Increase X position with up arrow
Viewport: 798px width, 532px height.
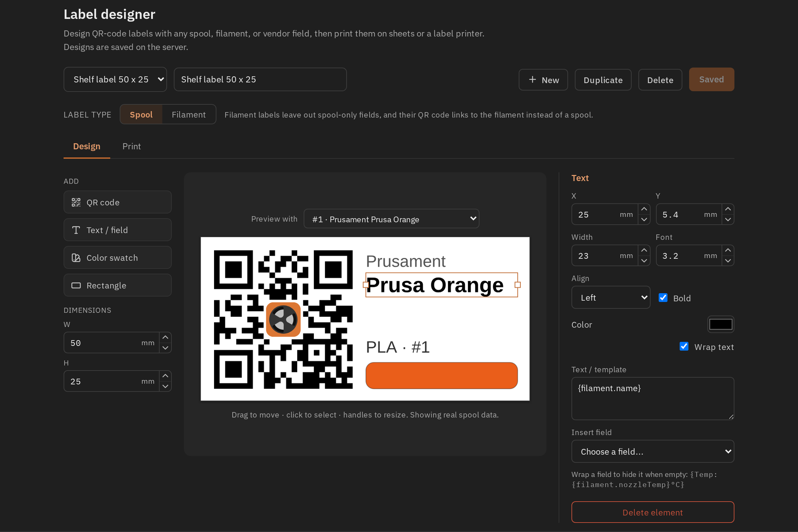tap(644, 209)
